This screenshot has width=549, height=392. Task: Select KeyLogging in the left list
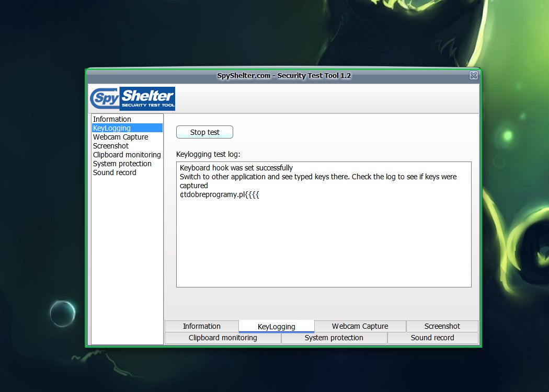127,128
